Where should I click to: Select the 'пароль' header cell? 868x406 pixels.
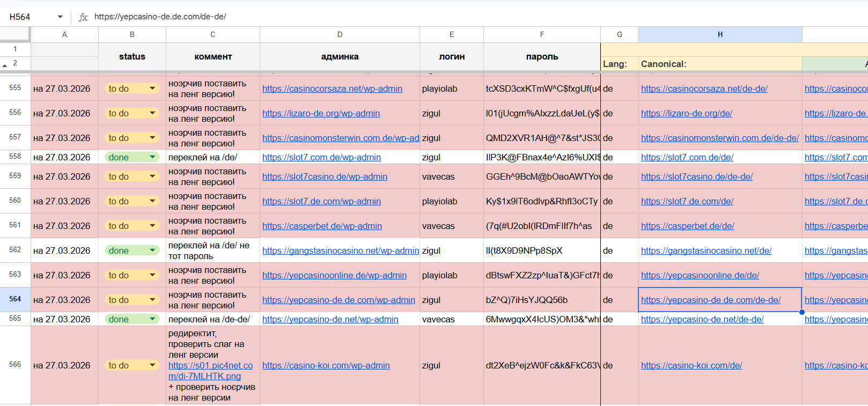542,56
